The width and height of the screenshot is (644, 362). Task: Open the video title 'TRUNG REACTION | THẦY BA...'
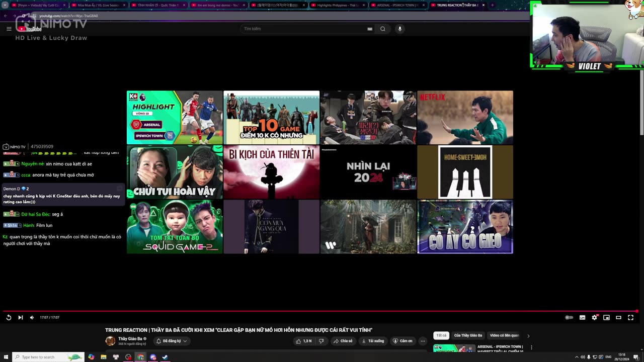click(x=238, y=330)
